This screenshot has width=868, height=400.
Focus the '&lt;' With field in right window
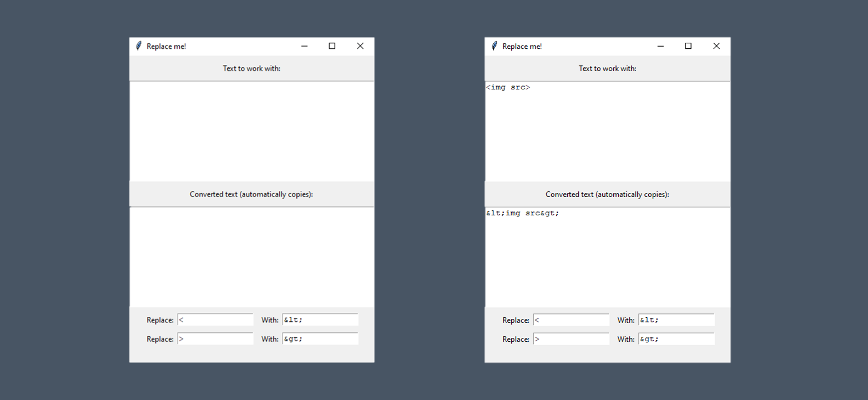point(676,320)
